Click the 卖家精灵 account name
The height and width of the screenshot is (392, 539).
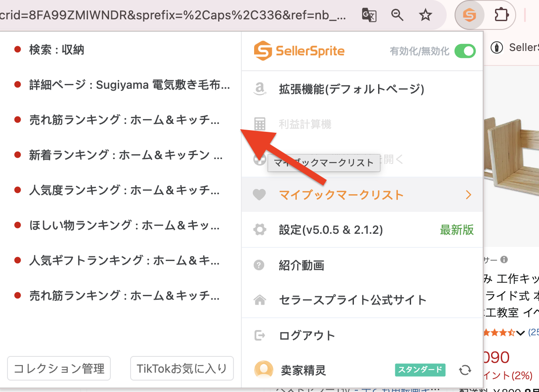[303, 370]
